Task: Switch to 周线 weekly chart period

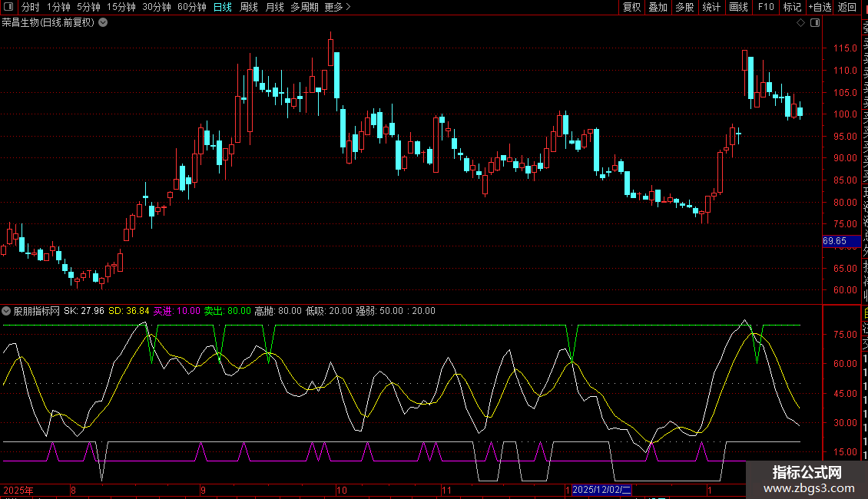Action: coord(249,8)
